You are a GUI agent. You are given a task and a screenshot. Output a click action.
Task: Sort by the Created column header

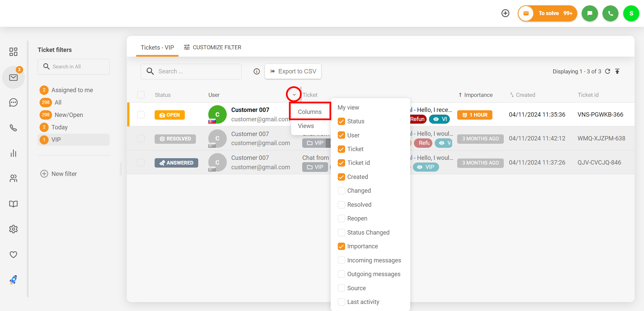[x=525, y=95]
